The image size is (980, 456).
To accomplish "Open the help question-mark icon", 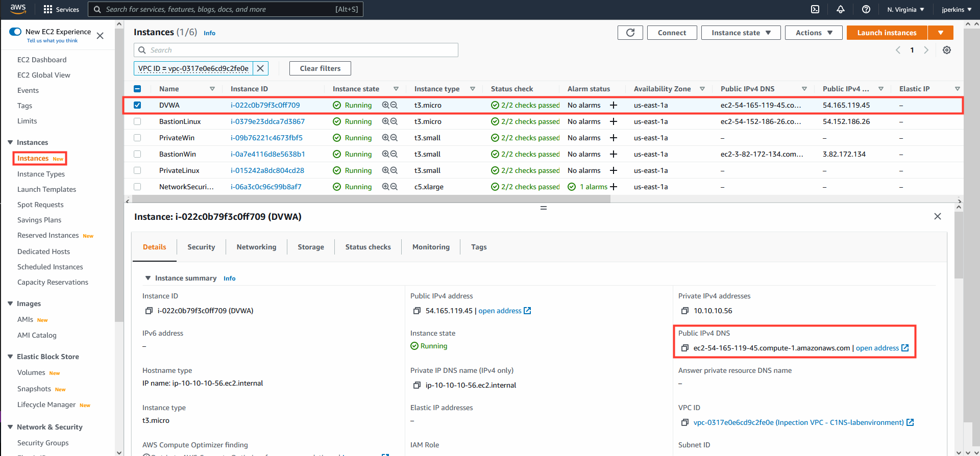I will [866, 9].
